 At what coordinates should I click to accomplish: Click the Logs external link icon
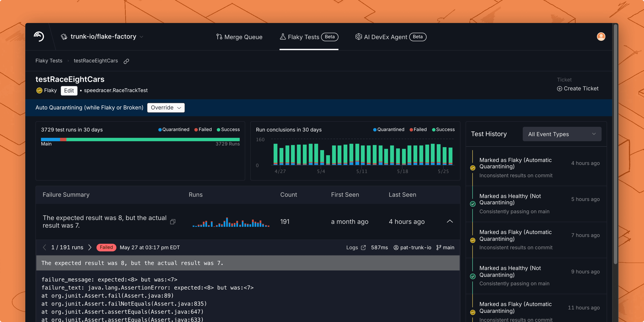(363, 247)
